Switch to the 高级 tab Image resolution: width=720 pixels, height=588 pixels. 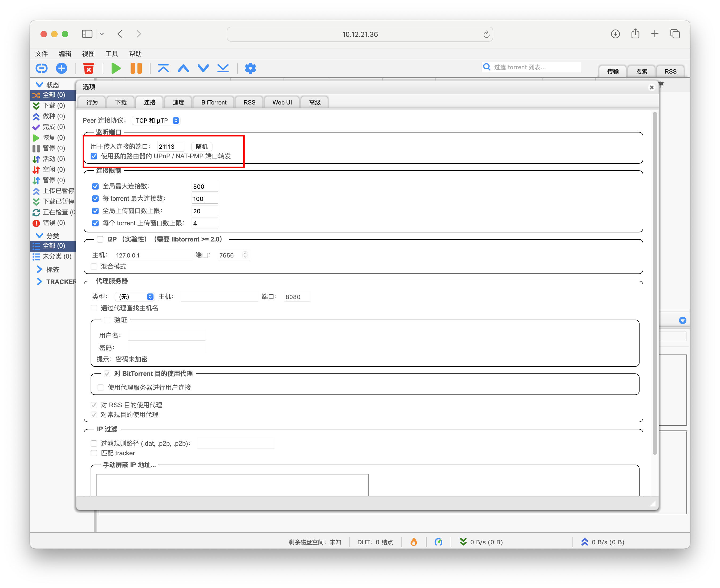click(313, 102)
